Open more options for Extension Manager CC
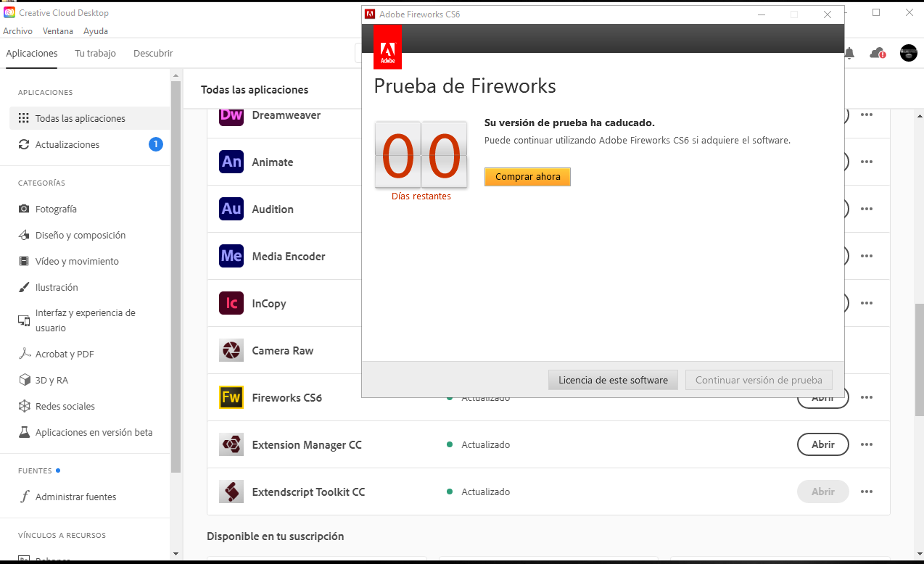The width and height of the screenshot is (924, 564). [x=866, y=444]
